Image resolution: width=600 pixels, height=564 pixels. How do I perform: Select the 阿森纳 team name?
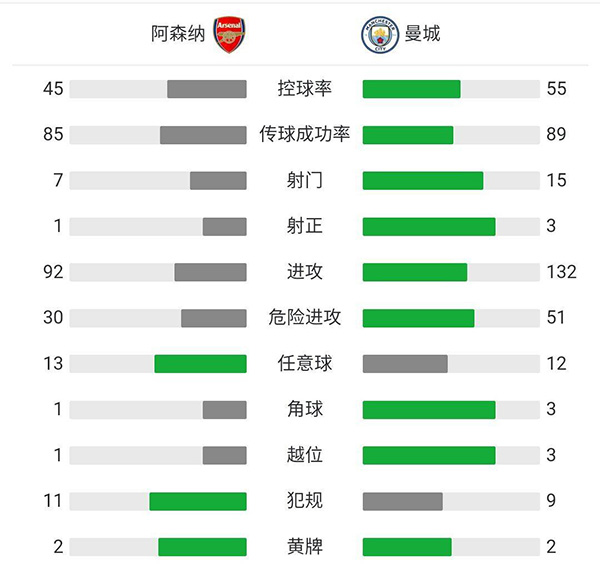[x=178, y=34]
